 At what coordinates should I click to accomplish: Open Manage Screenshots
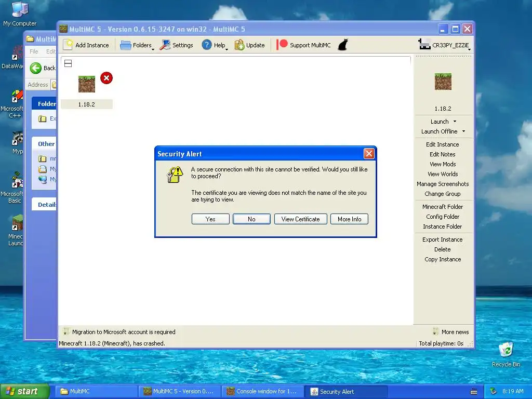[443, 183]
